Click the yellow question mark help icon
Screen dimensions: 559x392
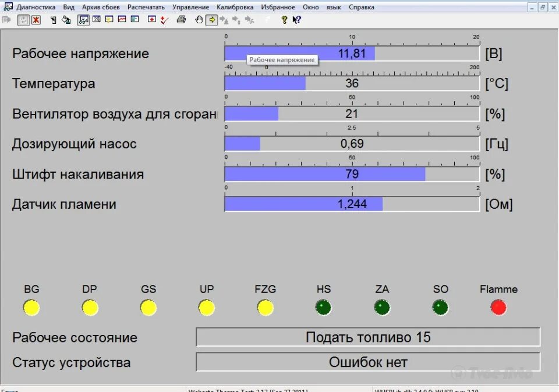pyautogui.click(x=284, y=20)
